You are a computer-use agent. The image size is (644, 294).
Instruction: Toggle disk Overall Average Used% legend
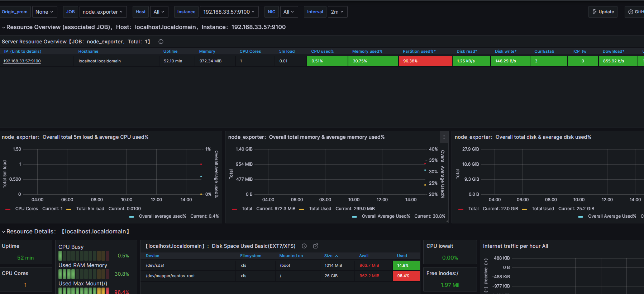tap(612, 216)
